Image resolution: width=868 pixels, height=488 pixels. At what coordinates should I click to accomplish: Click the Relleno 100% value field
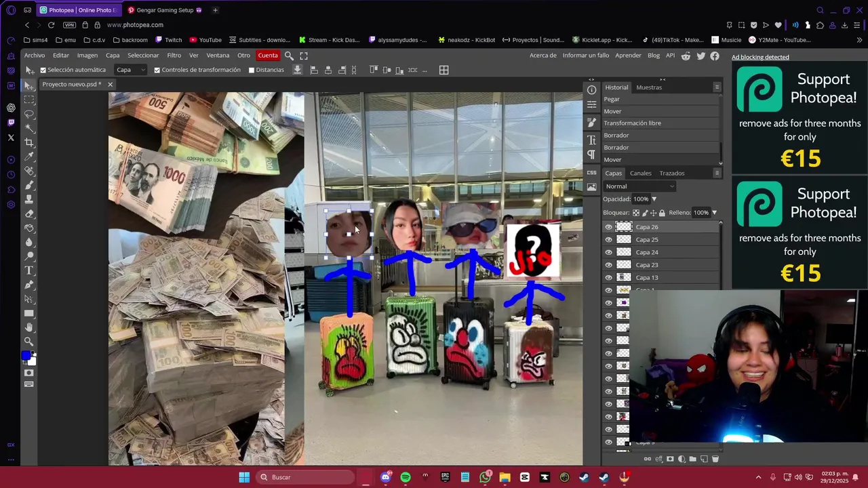(x=701, y=213)
